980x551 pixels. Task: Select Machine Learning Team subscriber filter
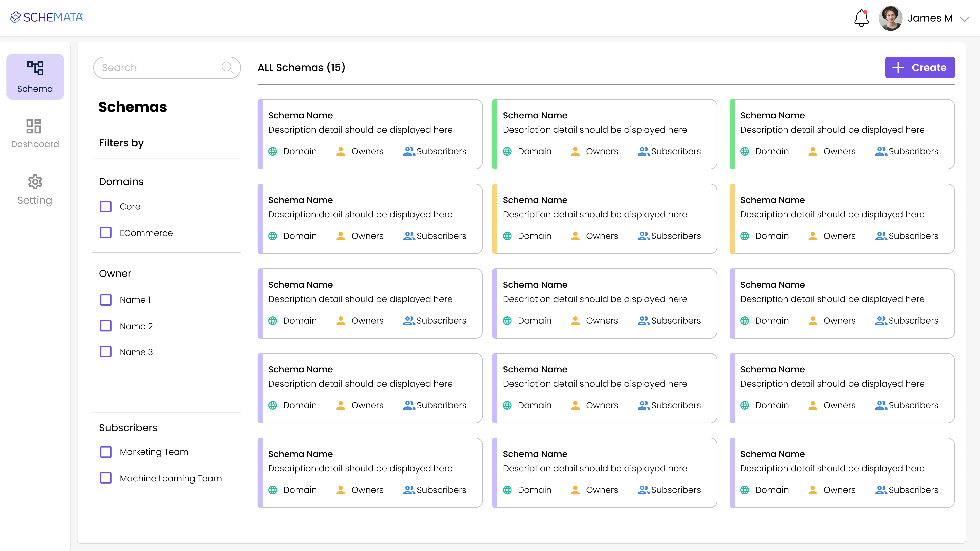coord(106,478)
